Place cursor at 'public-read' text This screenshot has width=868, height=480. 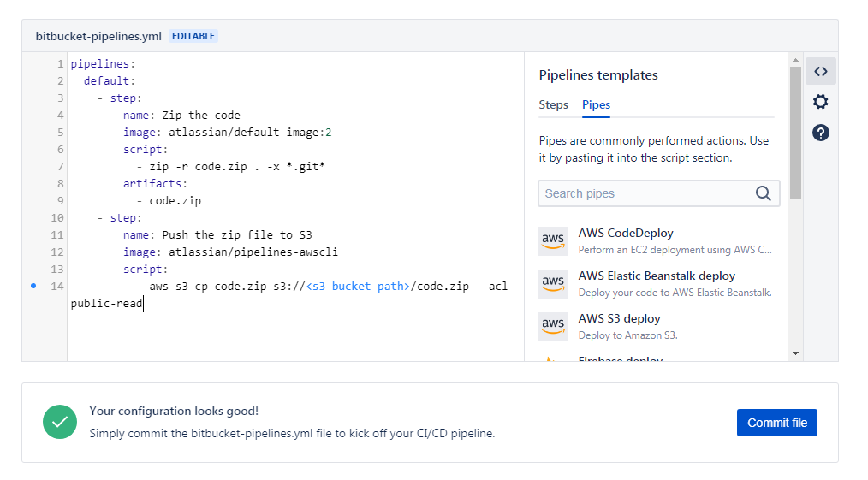pos(106,304)
